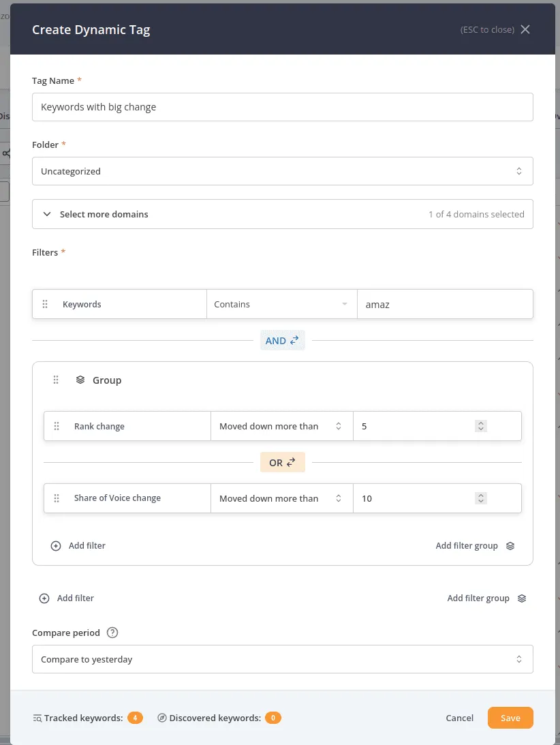Add filter below the Group
The image size is (560, 745).
coord(67,598)
